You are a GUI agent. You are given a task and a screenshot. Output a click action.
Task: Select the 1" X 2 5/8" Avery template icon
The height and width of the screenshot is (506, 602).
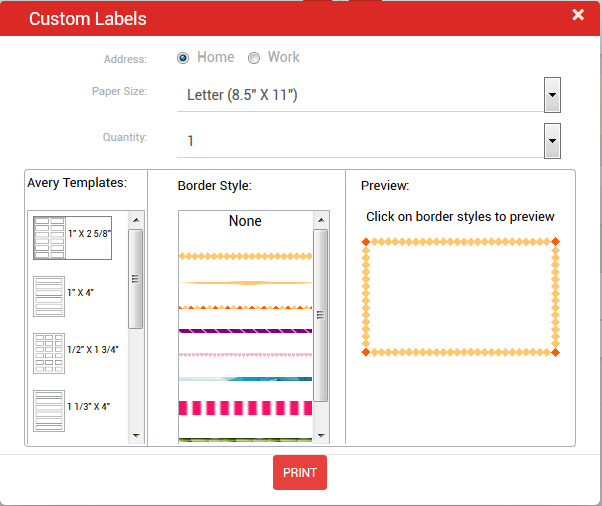tap(49, 237)
